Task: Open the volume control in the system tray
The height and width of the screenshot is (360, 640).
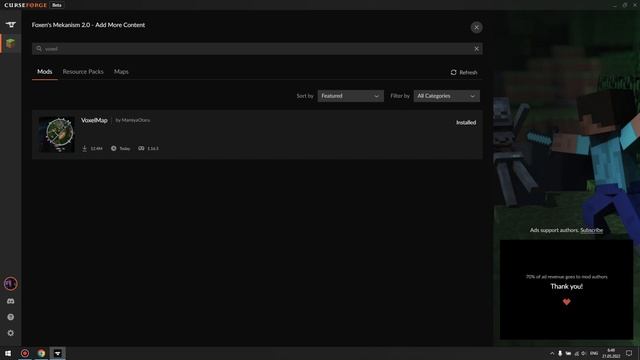Action: (584, 353)
